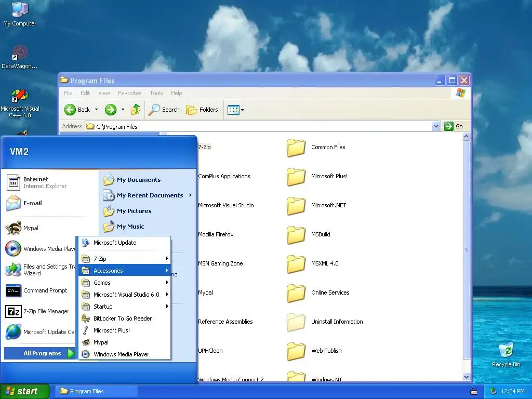Open the Forward button history dropdown arrow
This screenshot has height=399, width=532.
coord(123,110)
